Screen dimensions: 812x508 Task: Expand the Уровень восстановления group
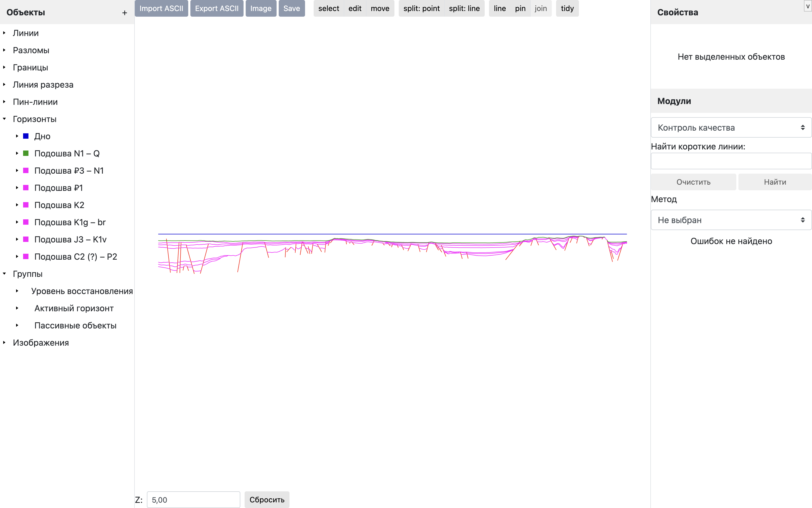[17, 291]
